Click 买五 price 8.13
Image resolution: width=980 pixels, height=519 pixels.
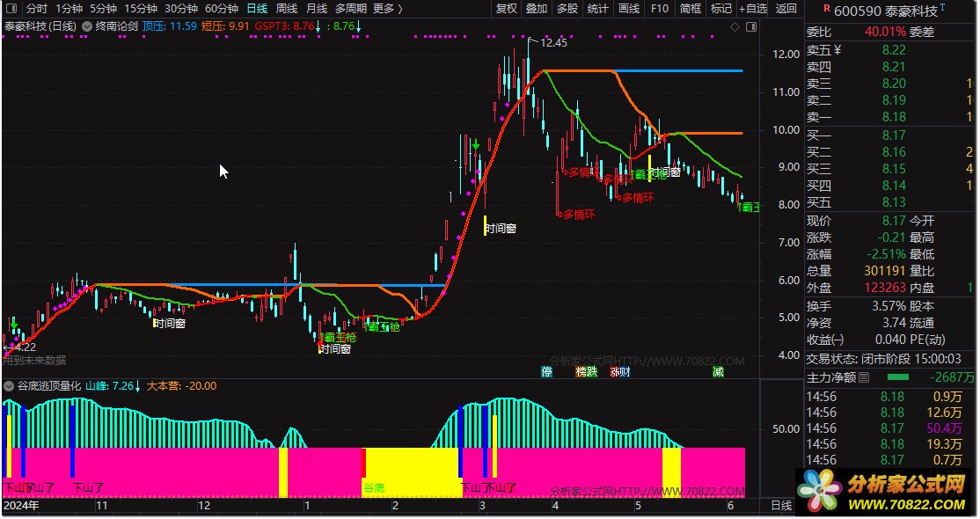(894, 202)
